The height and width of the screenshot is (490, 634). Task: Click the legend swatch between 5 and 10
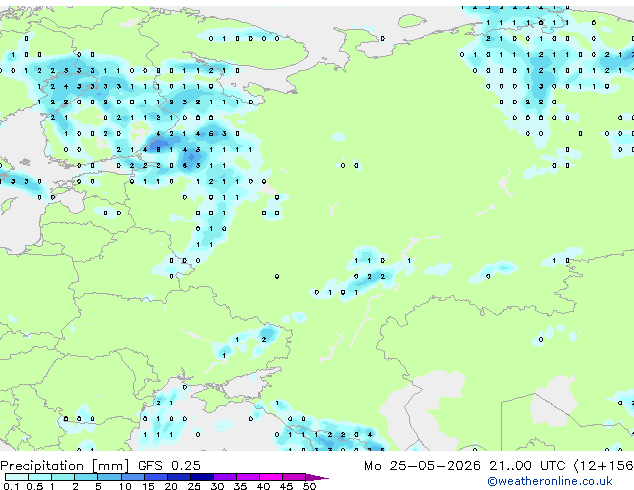[109, 477]
